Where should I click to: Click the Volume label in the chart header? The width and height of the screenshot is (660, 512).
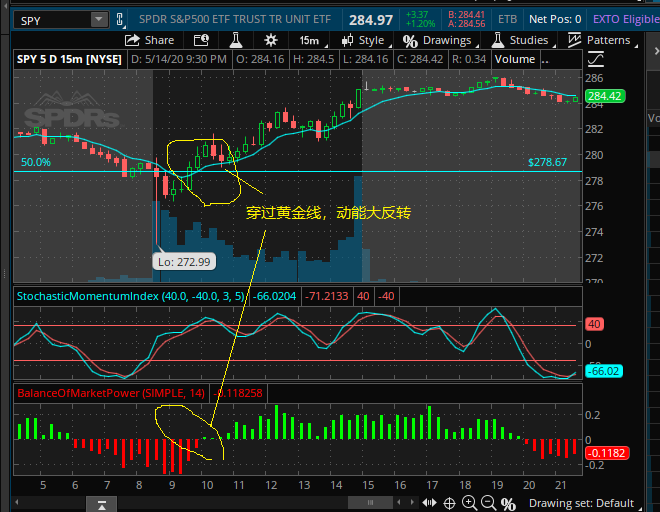click(515, 59)
